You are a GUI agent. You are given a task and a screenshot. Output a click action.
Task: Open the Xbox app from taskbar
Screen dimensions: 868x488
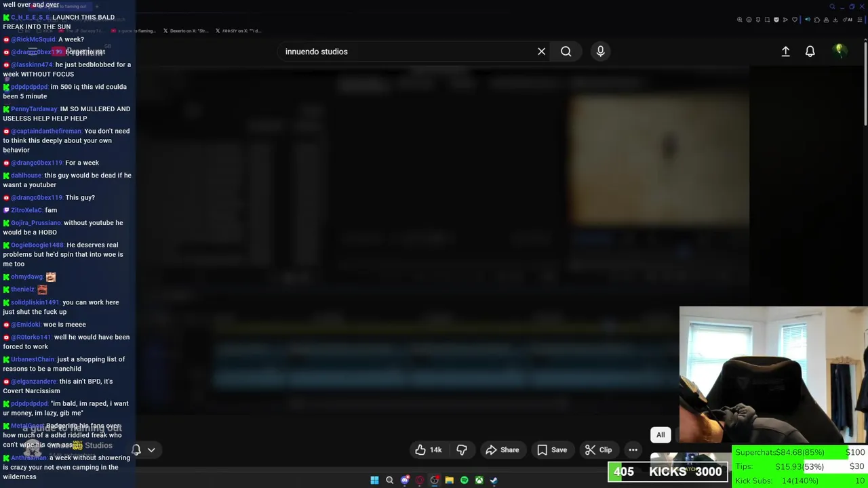pos(479,480)
